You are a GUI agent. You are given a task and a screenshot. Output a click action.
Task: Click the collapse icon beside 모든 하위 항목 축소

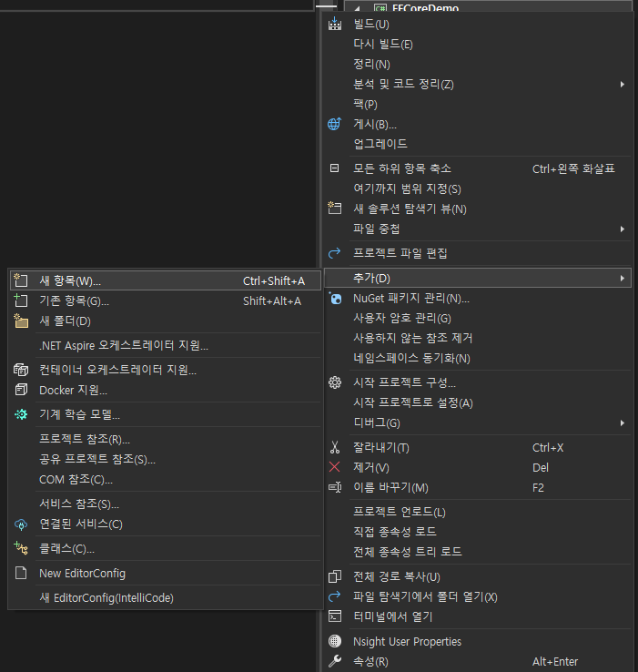(334, 168)
